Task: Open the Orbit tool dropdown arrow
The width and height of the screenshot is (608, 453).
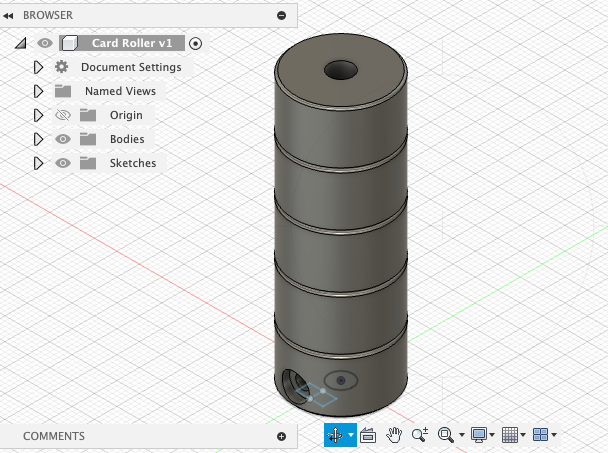Action: (x=351, y=435)
